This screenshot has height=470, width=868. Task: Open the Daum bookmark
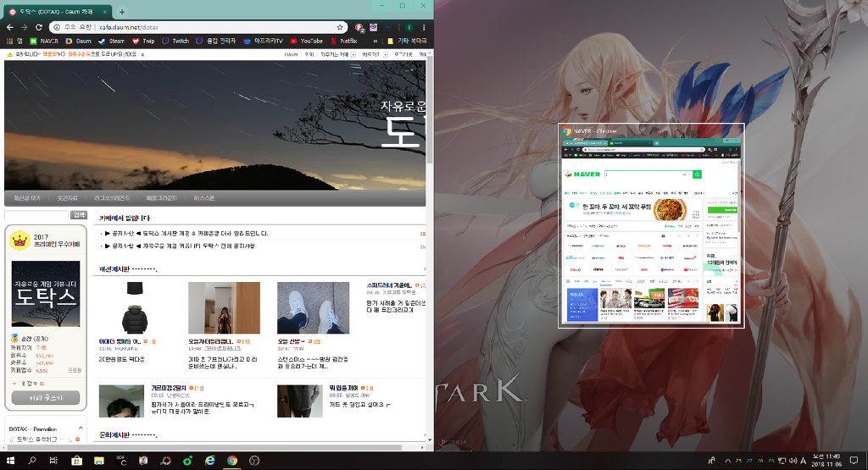(x=78, y=41)
